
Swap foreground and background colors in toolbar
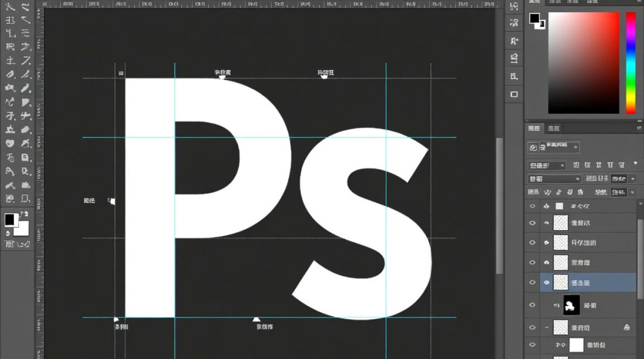[24, 215]
